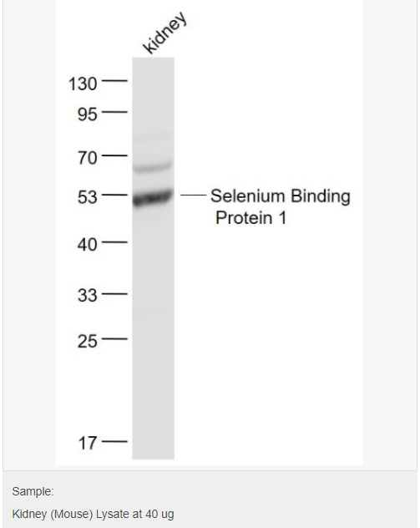Click the Kidney (Mouse) Lysate caption
The width and height of the screenshot is (420, 528).
point(93,514)
